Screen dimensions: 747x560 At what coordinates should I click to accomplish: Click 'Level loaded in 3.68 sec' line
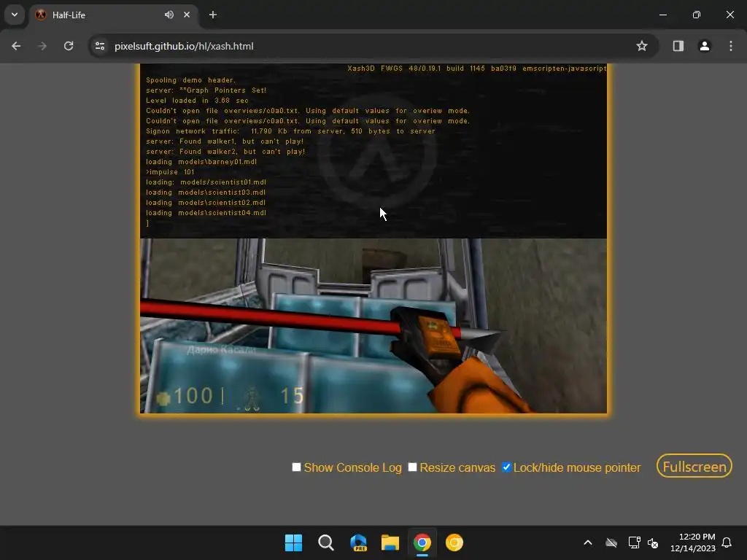click(197, 101)
